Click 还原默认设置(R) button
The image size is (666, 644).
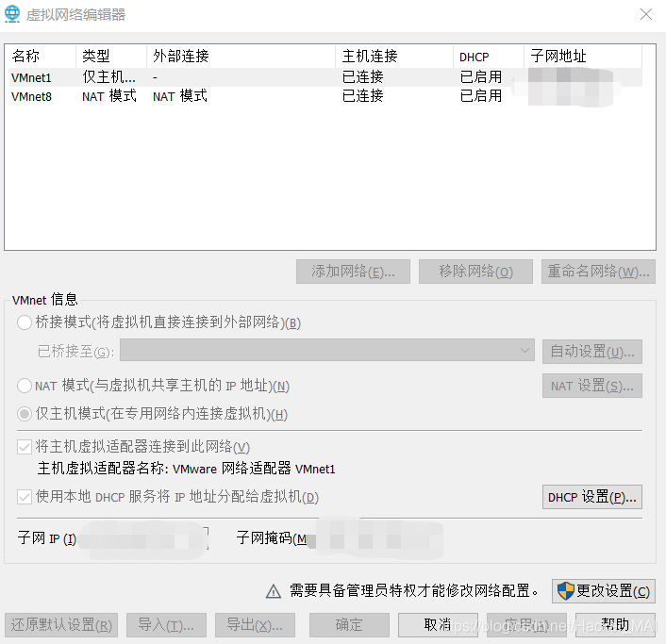click(61, 625)
